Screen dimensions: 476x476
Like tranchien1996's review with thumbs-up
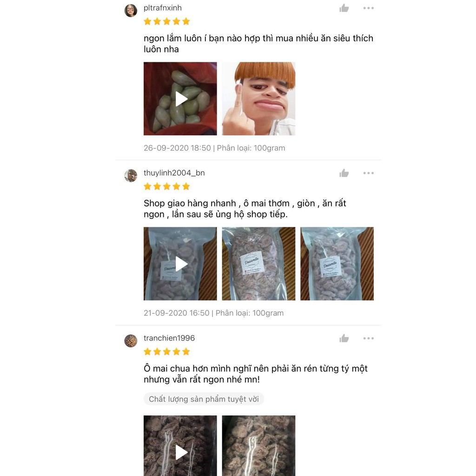tap(344, 338)
